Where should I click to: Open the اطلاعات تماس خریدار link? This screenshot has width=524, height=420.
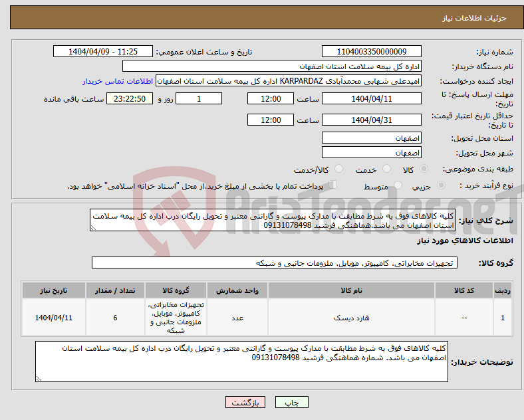pyautogui.click(x=118, y=81)
